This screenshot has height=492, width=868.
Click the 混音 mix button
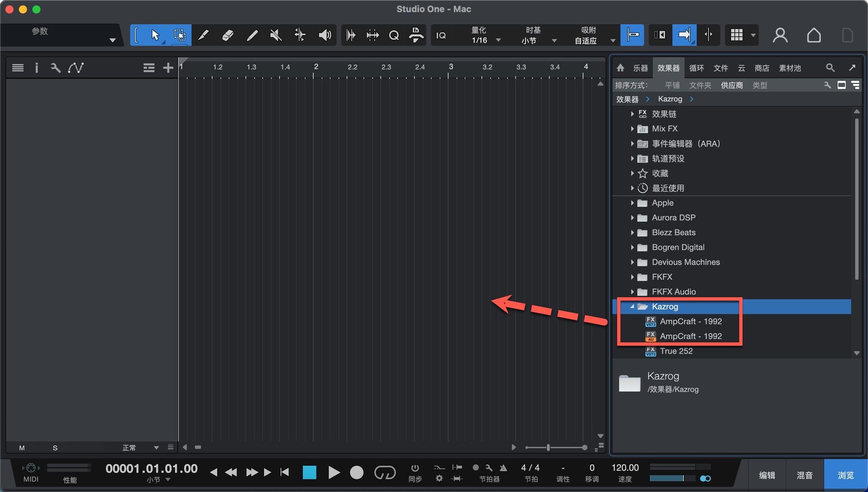coord(805,475)
